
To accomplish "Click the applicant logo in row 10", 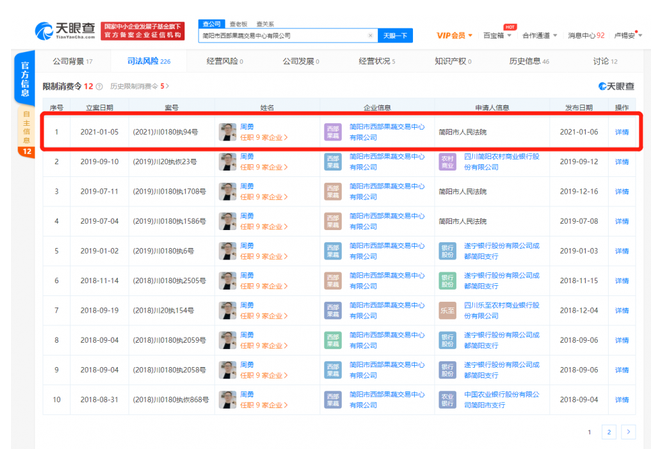I will pyautogui.click(x=447, y=400).
